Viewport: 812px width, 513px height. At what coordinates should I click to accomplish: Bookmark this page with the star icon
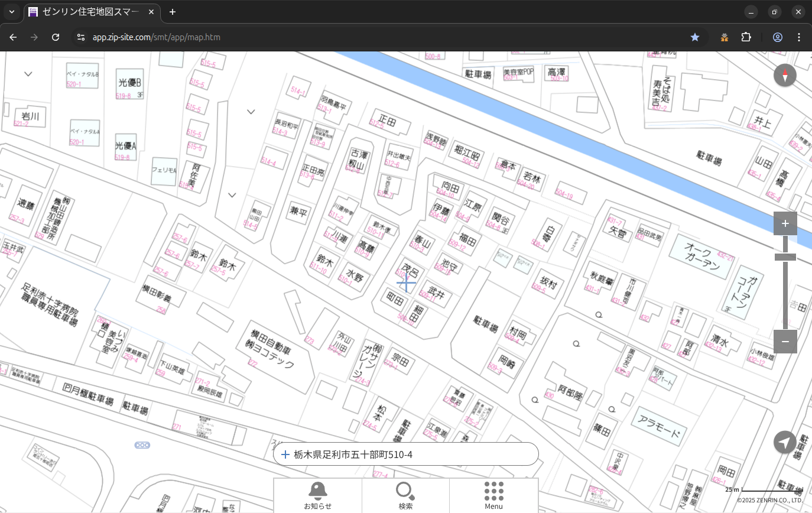click(695, 37)
